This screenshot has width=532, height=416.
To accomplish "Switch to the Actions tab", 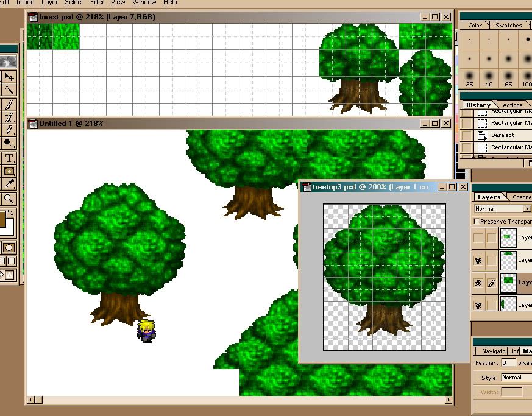I will click(512, 105).
